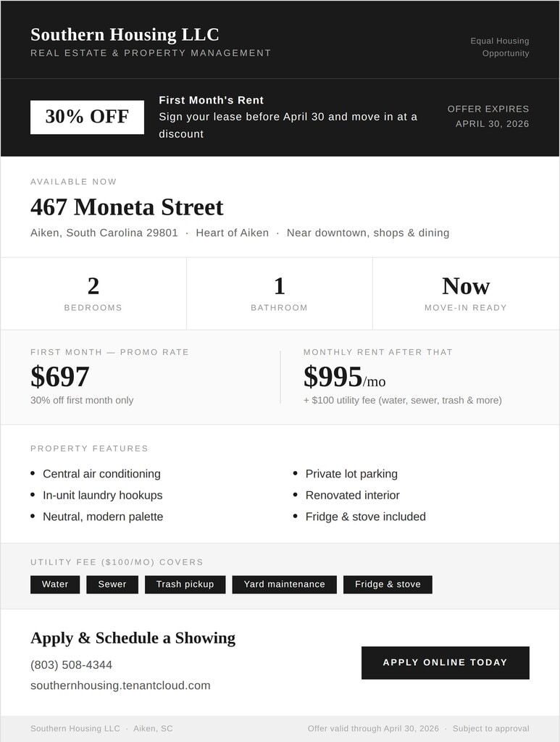
Task: Select the 1 Bathroom stat cell
Action: [280, 293]
